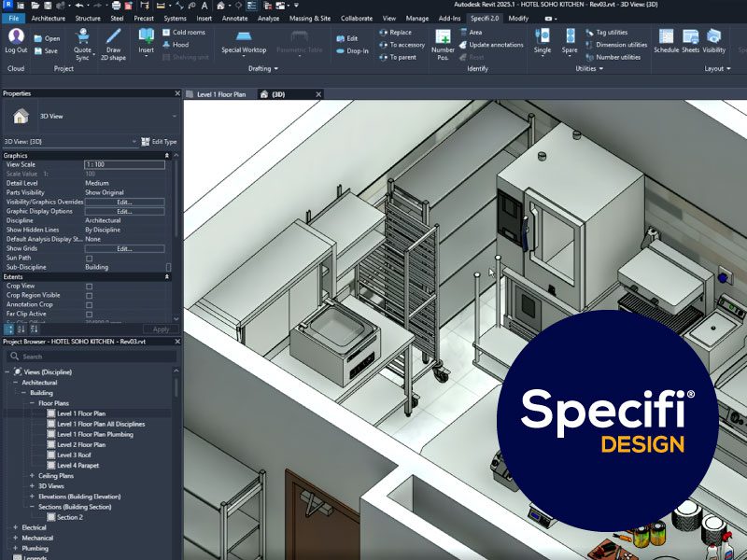Open the Sheets layout tool
This screenshot has width=747, height=560.
pos(690,41)
